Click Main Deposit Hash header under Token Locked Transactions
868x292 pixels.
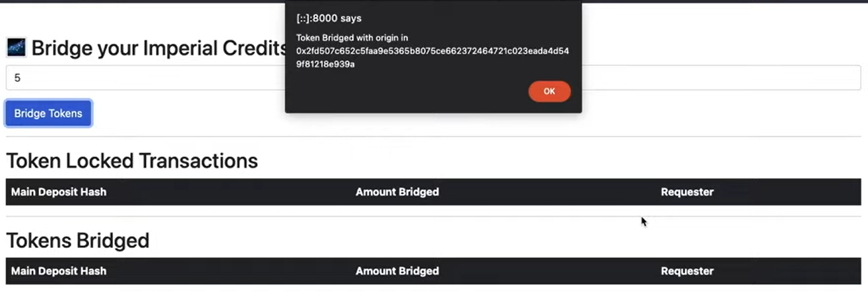coord(59,192)
